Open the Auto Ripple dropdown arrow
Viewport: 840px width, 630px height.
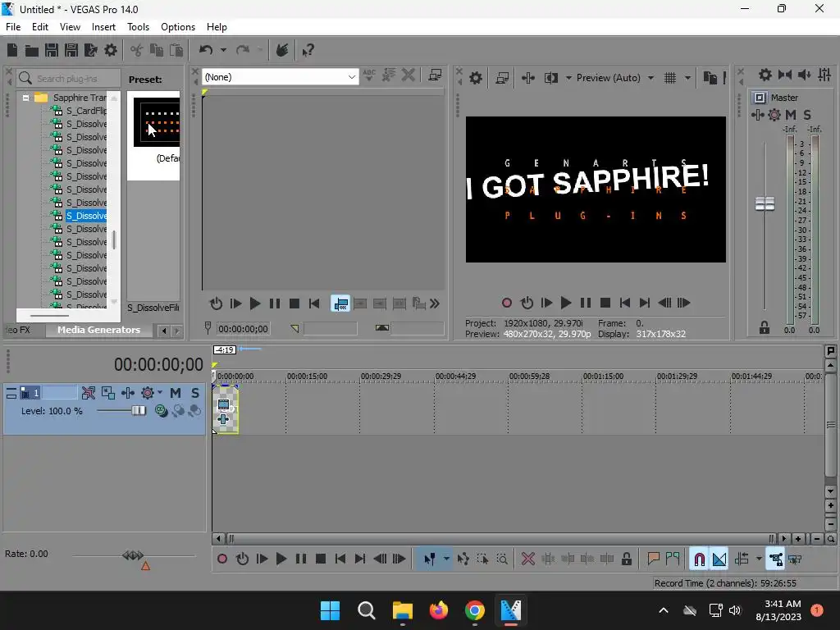coord(759,559)
